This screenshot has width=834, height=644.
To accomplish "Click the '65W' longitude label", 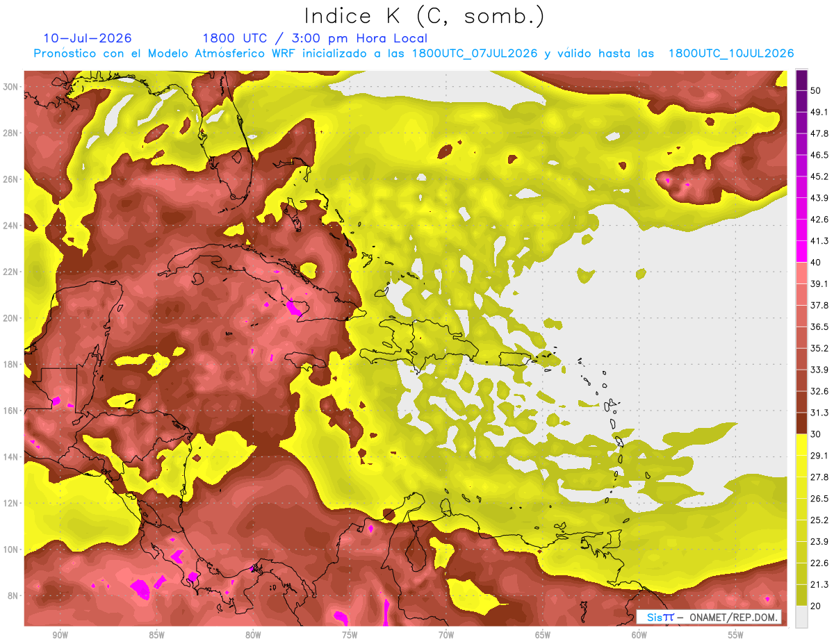I will [543, 635].
